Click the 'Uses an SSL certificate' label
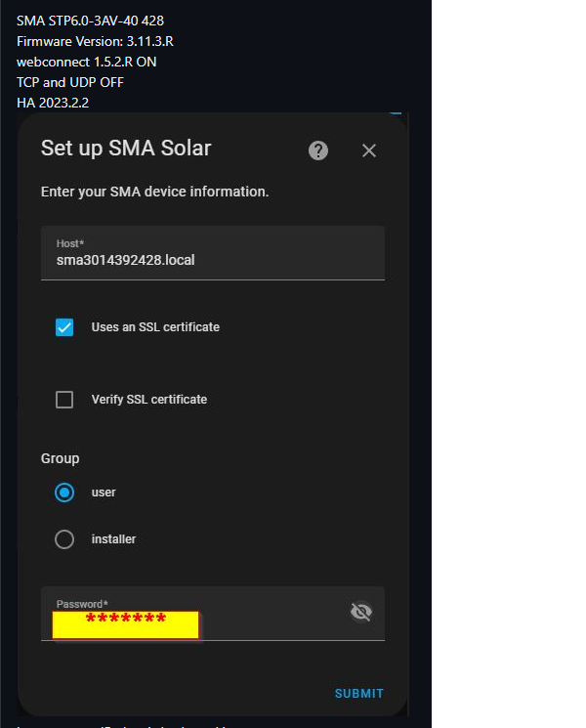This screenshot has height=728, width=586. (155, 326)
